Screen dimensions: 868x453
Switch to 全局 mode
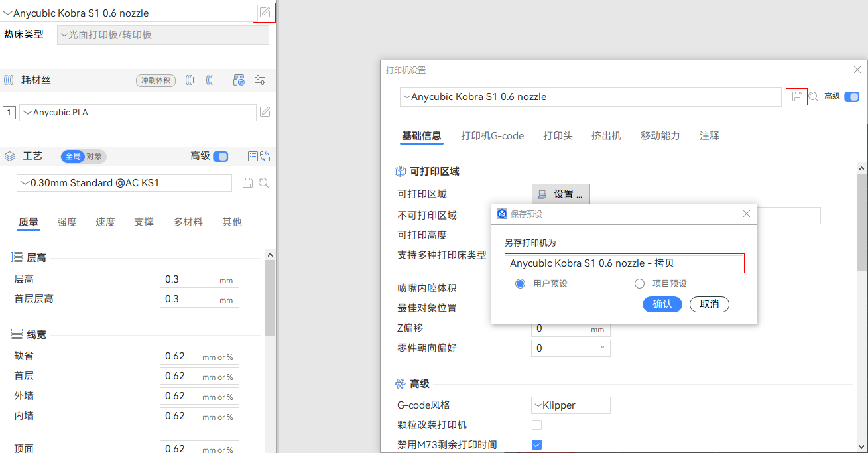72,157
